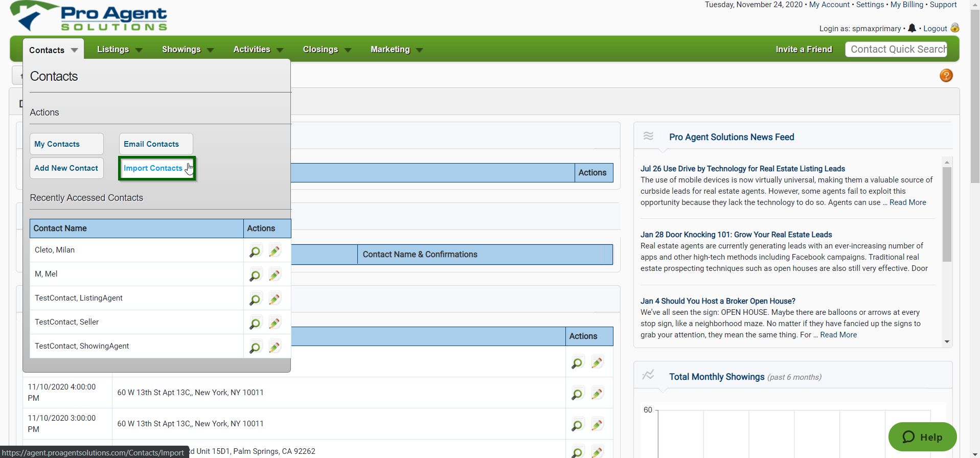Click Read More on Jan 4 article
This screenshot has height=458, width=980.
[x=838, y=335]
